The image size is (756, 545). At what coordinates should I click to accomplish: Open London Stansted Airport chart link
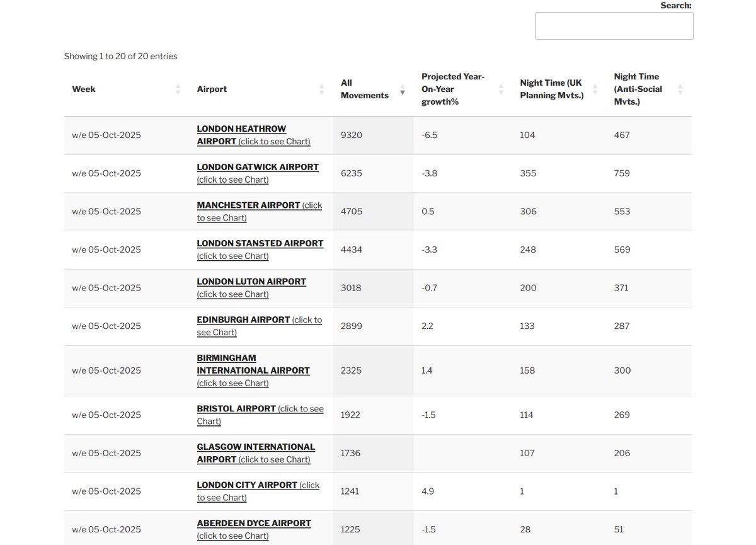pyautogui.click(x=260, y=250)
